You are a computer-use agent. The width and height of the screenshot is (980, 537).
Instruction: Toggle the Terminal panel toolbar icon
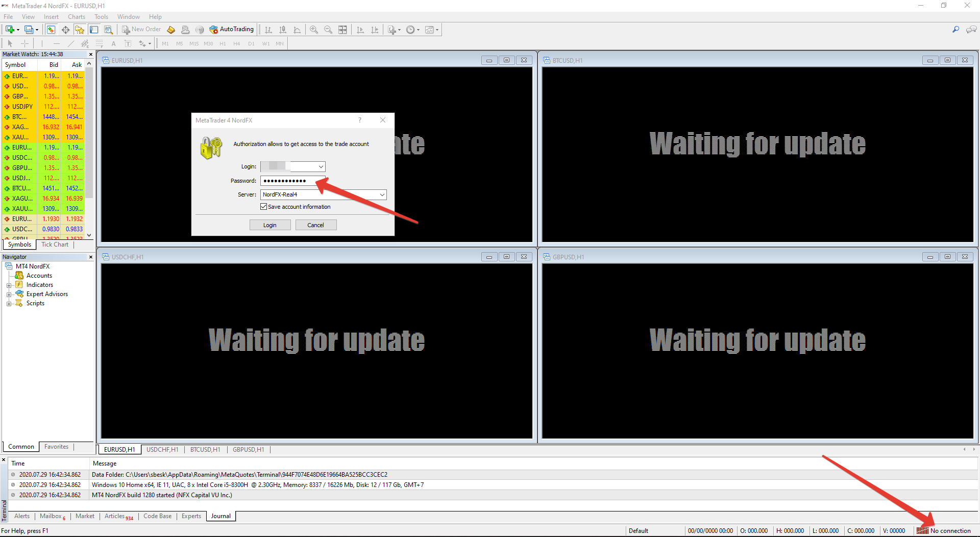tap(94, 30)
